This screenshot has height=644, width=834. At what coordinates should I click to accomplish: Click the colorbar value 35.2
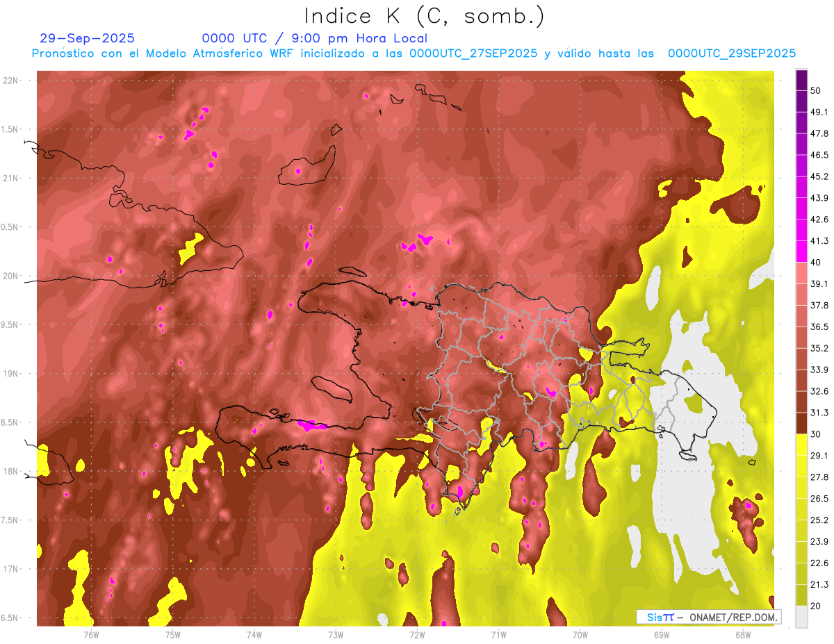(819, 348)
